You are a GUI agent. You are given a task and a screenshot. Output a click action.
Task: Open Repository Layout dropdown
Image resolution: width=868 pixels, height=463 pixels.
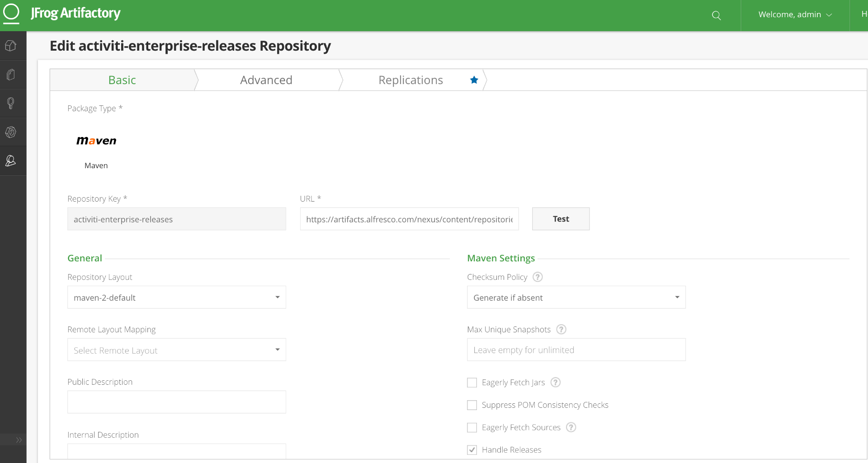tap(177, 297)
